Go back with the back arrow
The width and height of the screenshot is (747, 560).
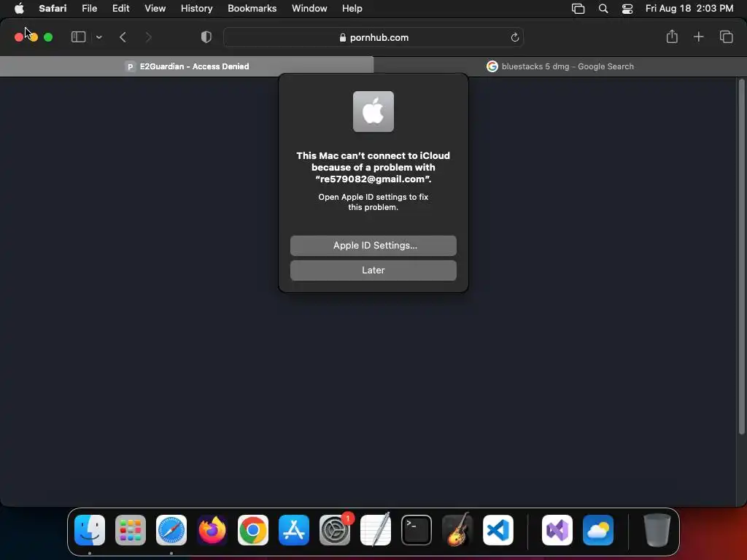pos(123,37)
